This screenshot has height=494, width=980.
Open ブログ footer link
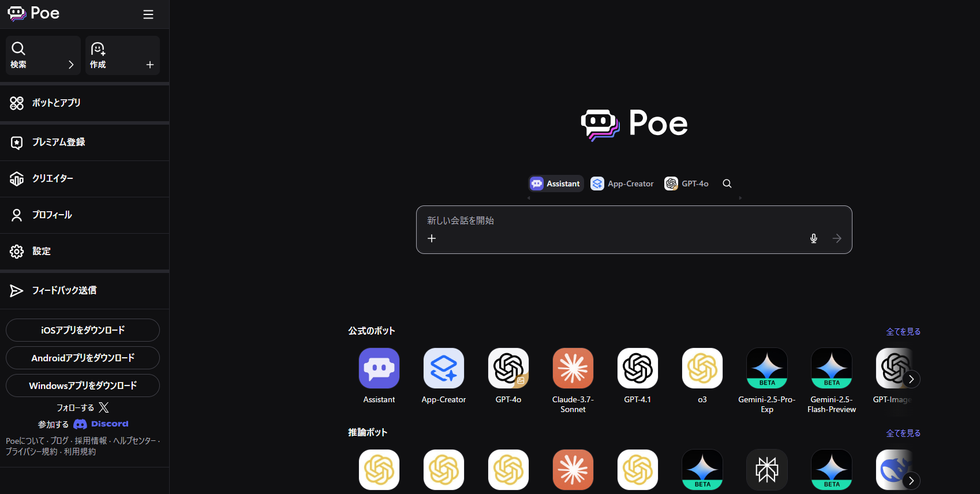tap(59, 440)
